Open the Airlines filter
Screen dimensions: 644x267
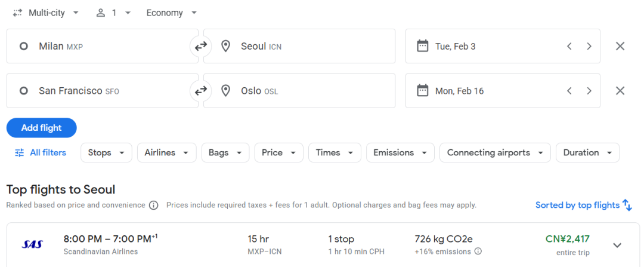pos(166,153)
